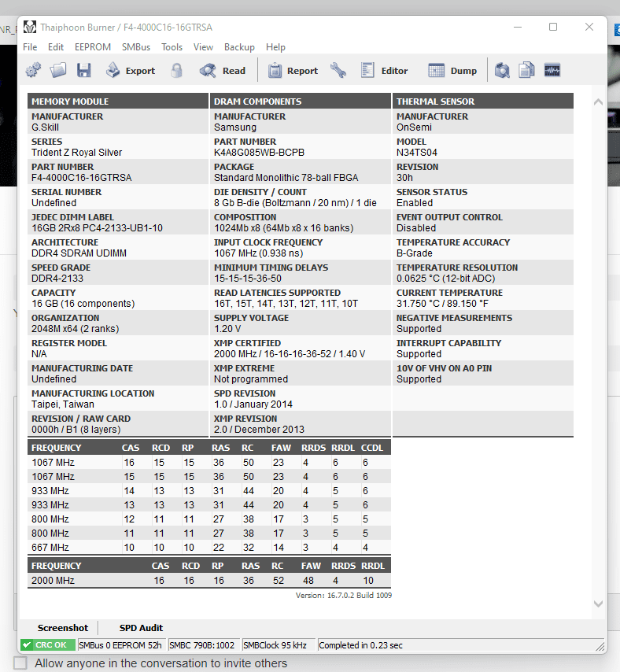Click the wrench tools icon
Image resolution: width=620 pixels, height=672 pixels.
click(x=338, y=70)
